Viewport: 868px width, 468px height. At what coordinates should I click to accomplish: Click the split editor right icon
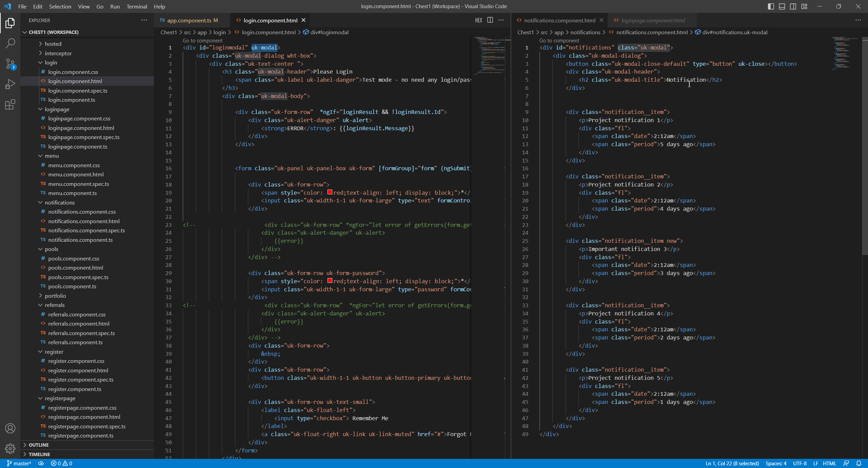[x=490, y=20]
